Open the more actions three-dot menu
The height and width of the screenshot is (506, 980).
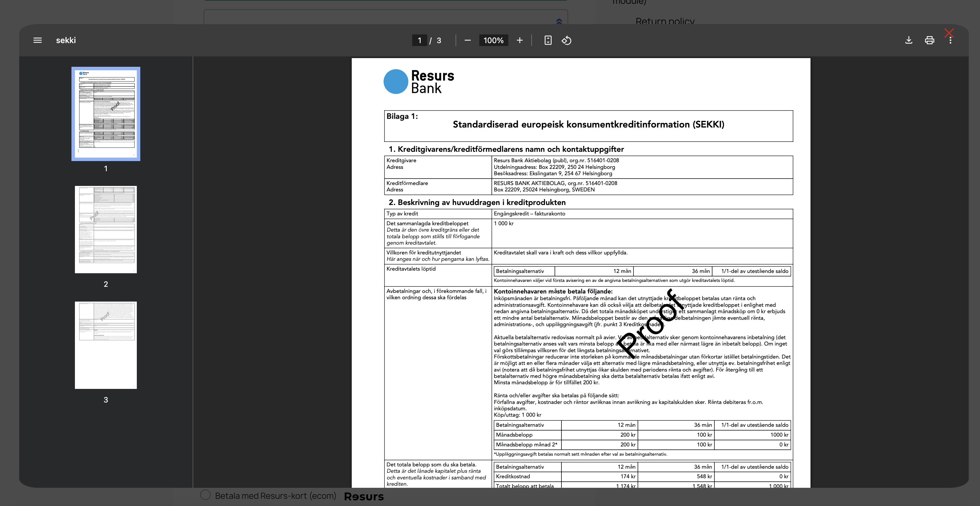pos(950,41)
